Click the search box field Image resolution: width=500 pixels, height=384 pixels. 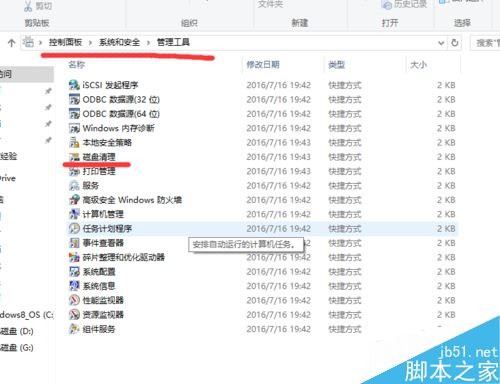[485, 43]
